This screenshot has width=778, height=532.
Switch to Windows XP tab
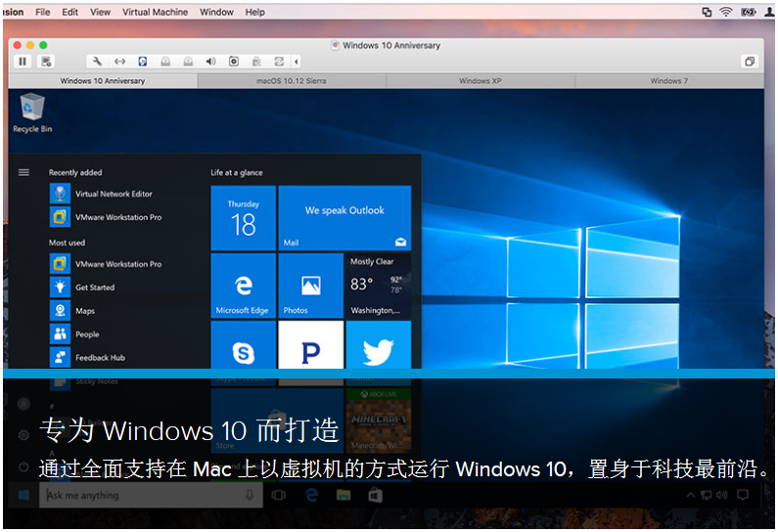coord(481,81)
